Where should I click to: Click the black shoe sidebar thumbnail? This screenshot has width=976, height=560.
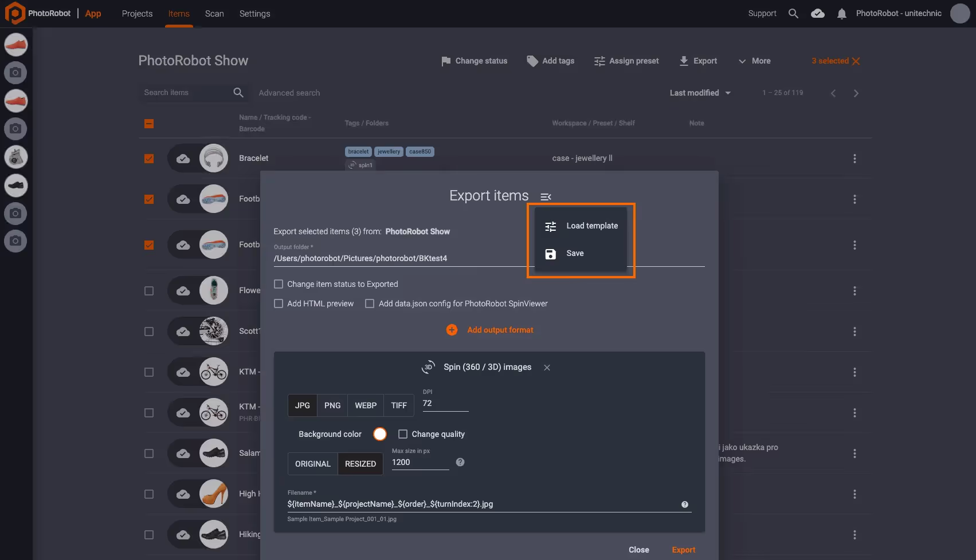pos(16,185)
